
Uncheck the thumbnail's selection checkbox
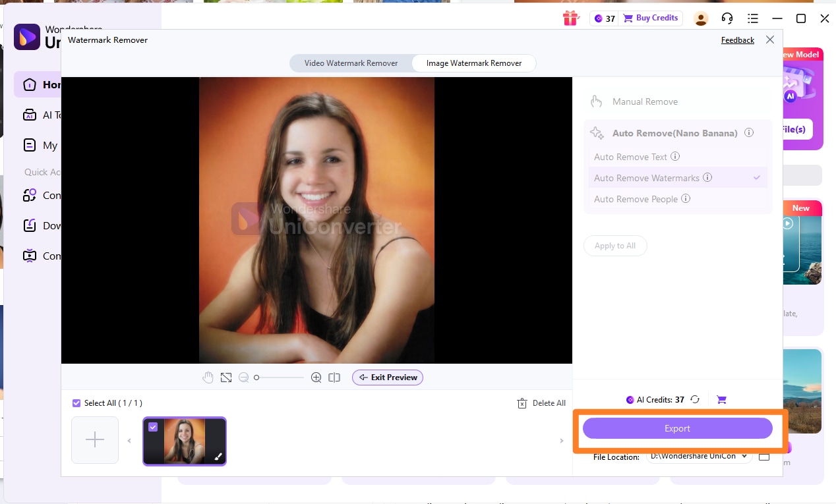(153, 427)
